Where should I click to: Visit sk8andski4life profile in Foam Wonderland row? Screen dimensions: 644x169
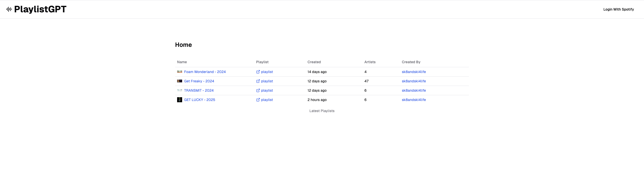414,72
